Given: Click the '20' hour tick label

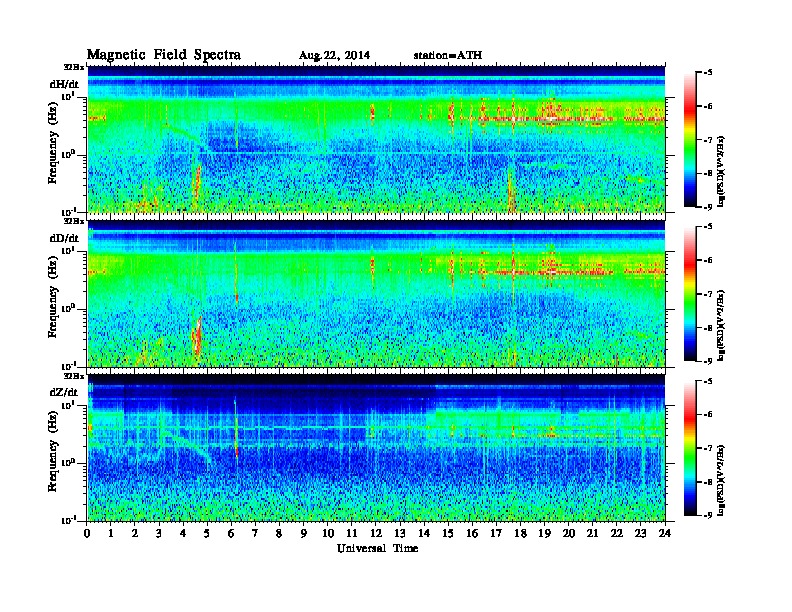Looking at the screenshot, I should (x=569, y=533).
